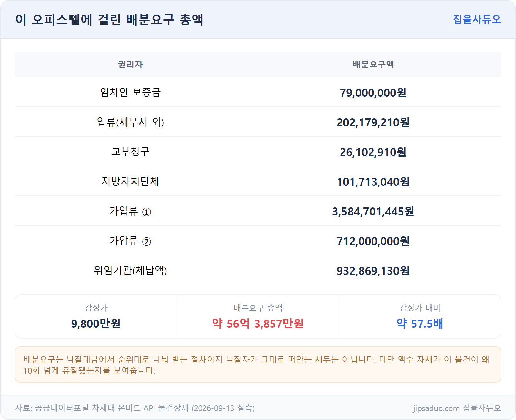Select the 위임기관(체납액) row label

point(130,271)
